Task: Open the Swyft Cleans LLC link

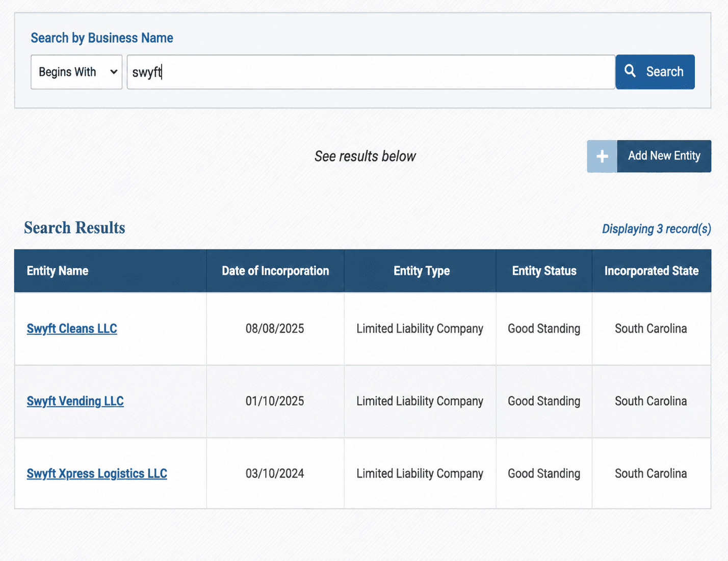Action: point(72,329)
